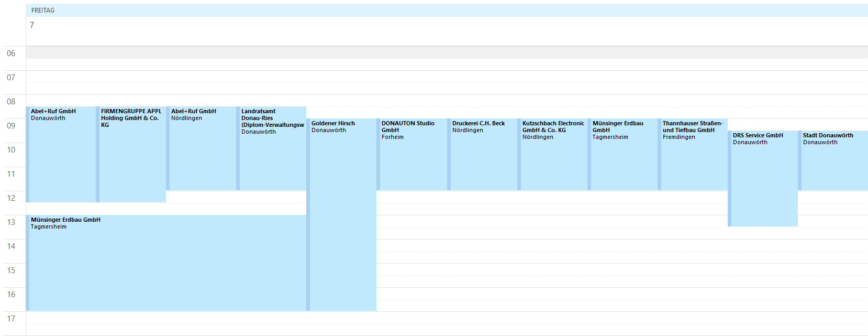
Task: Select the Münsinger Erdbau GmbH morning appointment
Action: click(622, 154)
